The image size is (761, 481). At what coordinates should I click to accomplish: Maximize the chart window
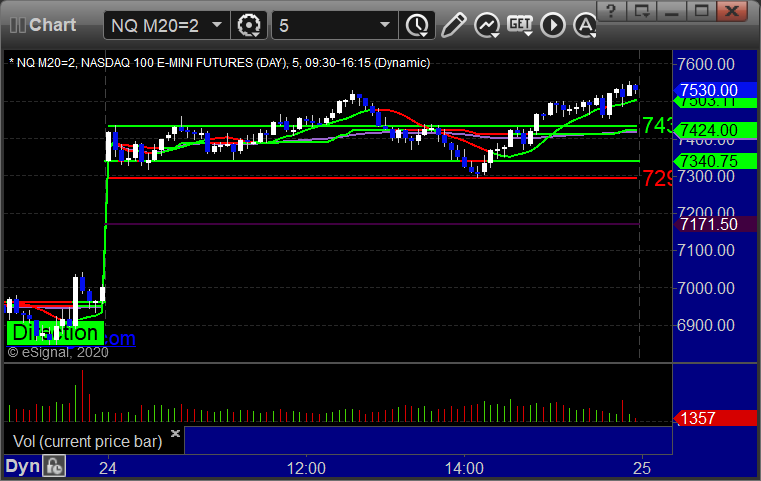point(701,10)
